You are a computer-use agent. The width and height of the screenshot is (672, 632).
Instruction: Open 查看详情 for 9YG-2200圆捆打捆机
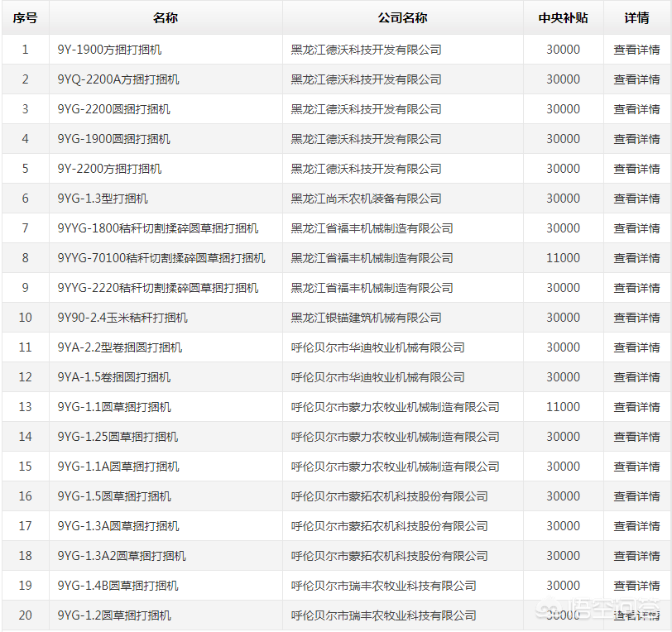[x=636, y=109]
